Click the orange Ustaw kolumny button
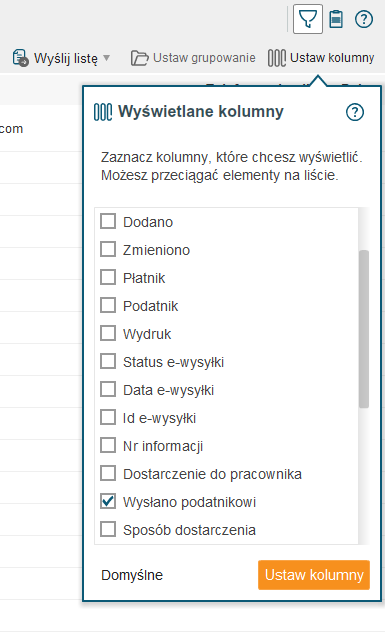This screenshot has height=640, width=385. point(314,575)
